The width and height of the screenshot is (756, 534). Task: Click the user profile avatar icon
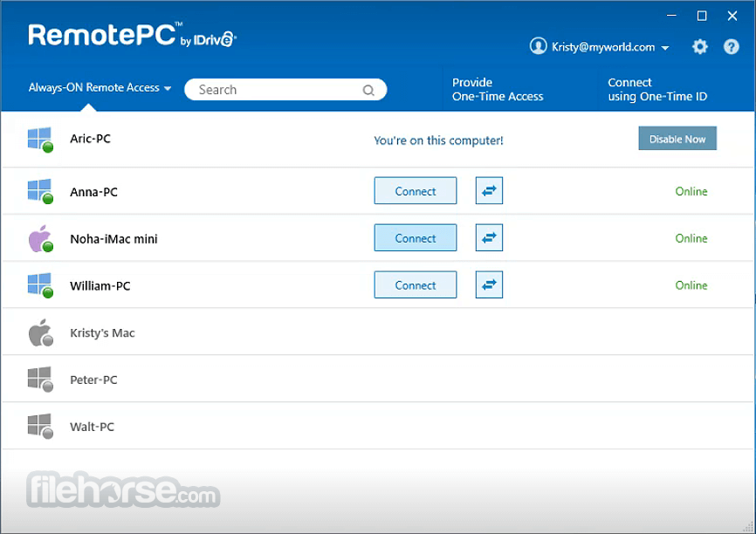(x=538, y=46)
